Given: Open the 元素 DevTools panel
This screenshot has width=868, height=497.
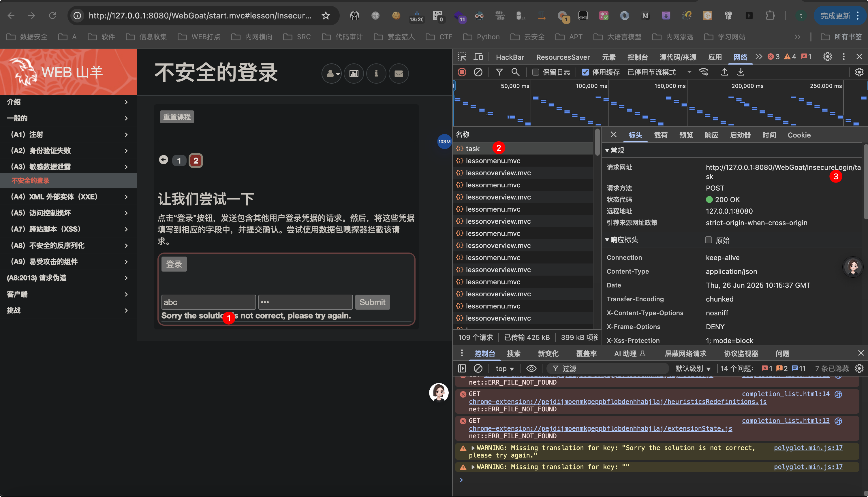Looking at the screenshot, I should point(609,57).
